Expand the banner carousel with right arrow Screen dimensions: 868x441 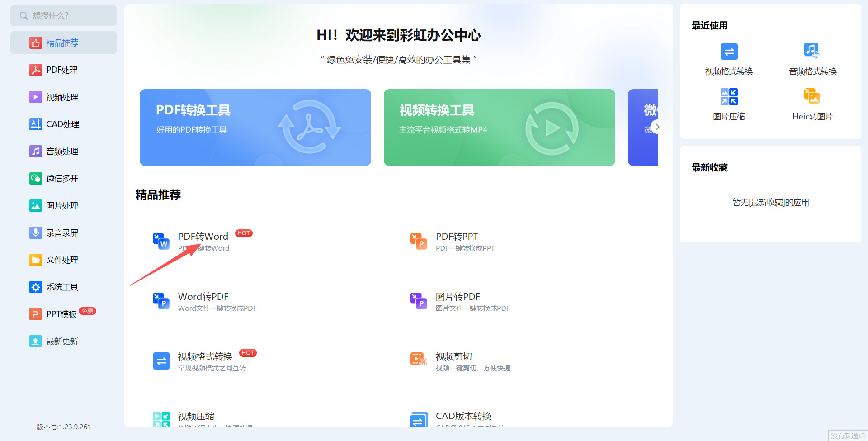pos(658,127)
